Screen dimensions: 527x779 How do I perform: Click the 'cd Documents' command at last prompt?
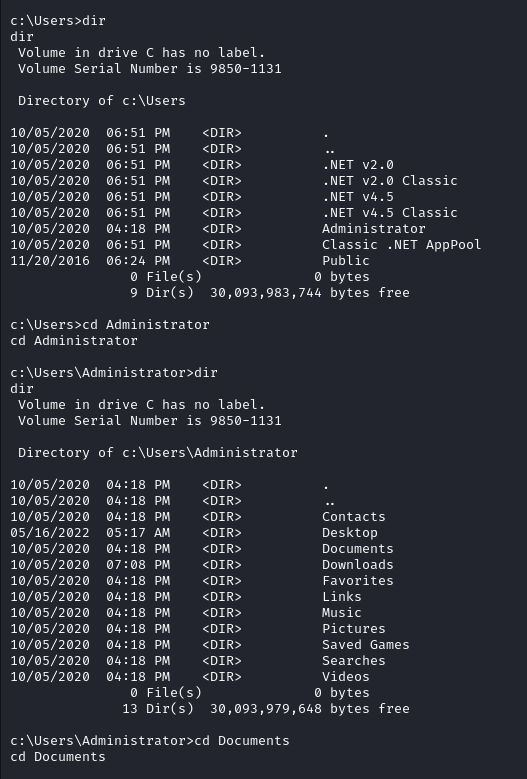point(242,741)
